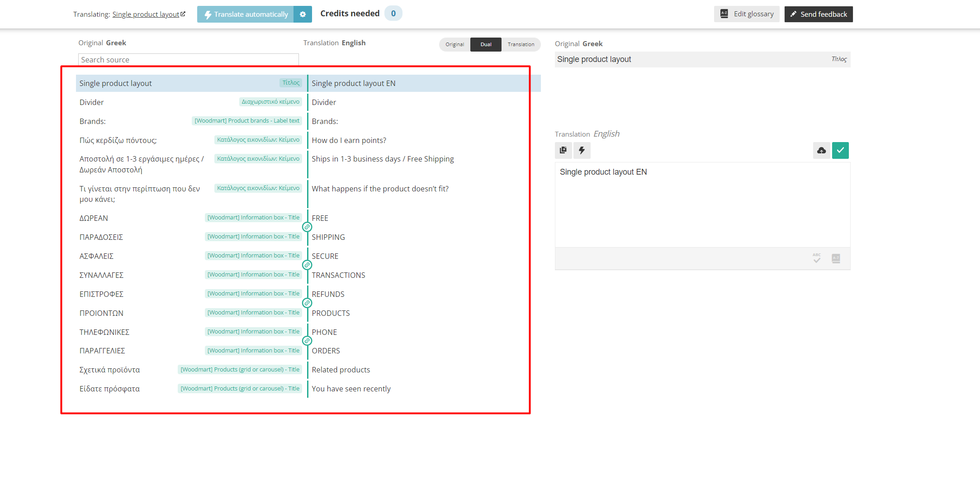
Task: Click inside the translation text editor
Action: tap(702, 205)
